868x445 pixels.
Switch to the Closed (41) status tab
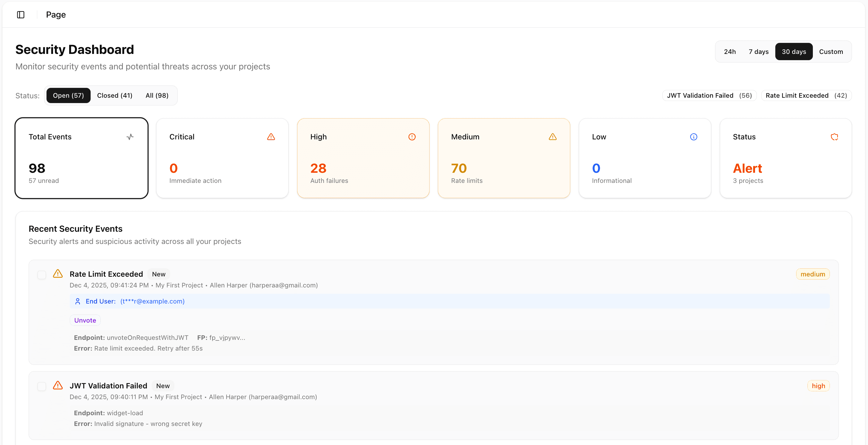click(114, 95)
